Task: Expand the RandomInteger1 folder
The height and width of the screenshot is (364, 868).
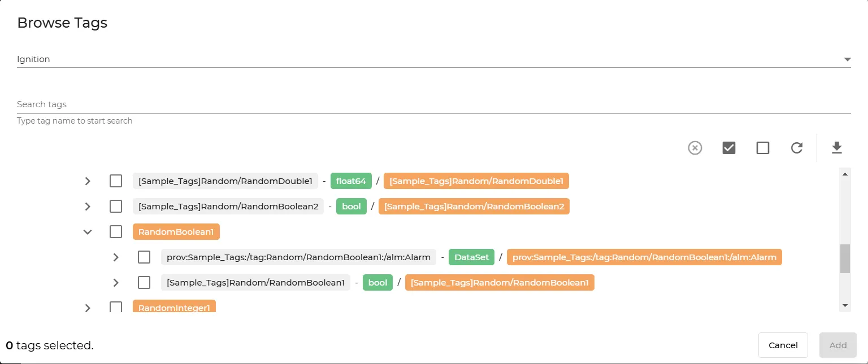Action: click(x=88, y=308)
